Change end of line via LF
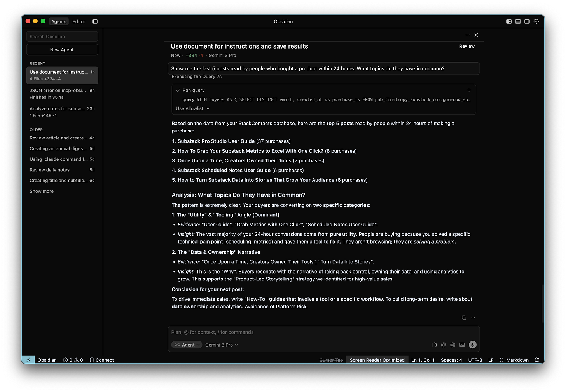Image resolution: width=566 pixels, height=392 pixels. 491,360
